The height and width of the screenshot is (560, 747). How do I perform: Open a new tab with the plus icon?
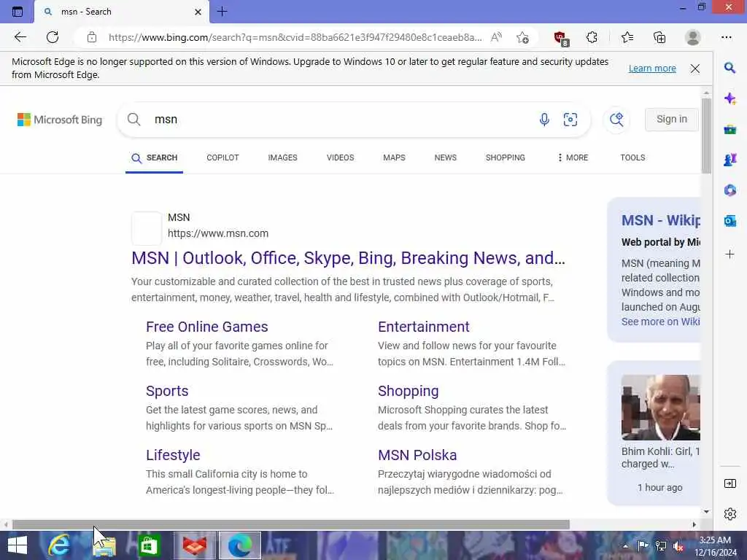(222, 12)
